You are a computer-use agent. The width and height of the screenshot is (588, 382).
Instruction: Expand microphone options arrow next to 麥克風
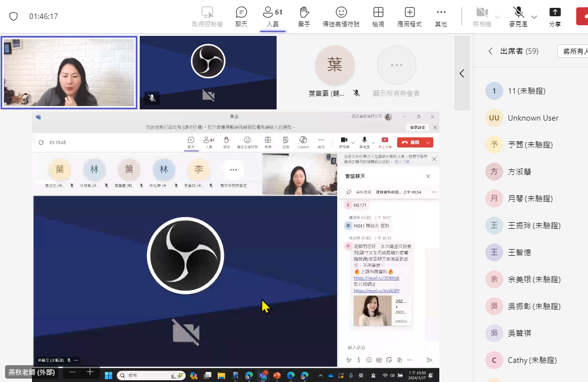coord(534,17)
